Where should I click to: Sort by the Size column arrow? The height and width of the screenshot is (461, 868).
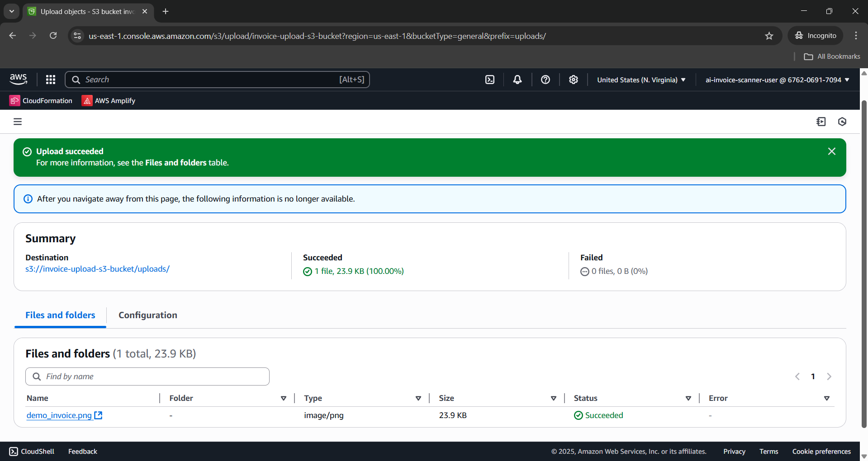(x=553, y=398)
